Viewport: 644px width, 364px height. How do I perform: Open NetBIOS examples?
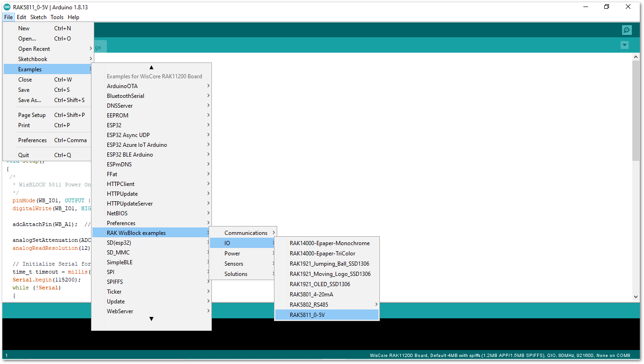[x=152, y=213]
